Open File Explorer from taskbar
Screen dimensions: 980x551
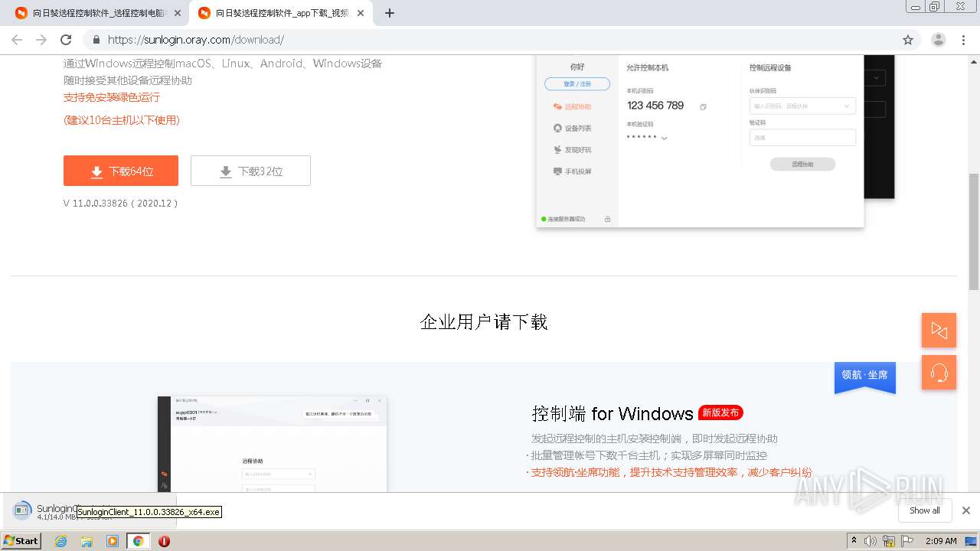[x=87, y=541]
